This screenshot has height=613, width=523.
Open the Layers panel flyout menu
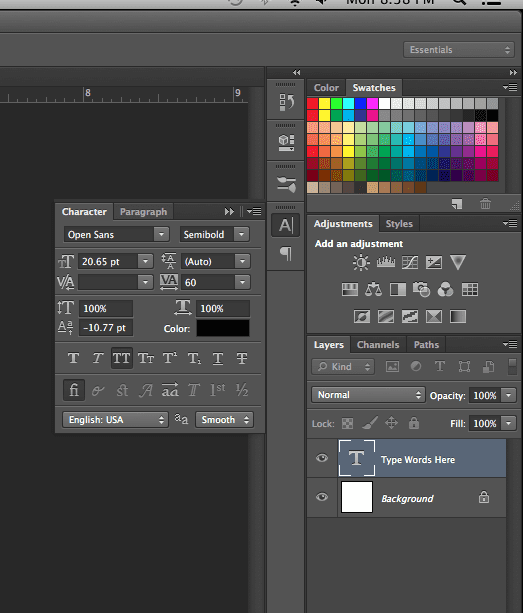510,344
